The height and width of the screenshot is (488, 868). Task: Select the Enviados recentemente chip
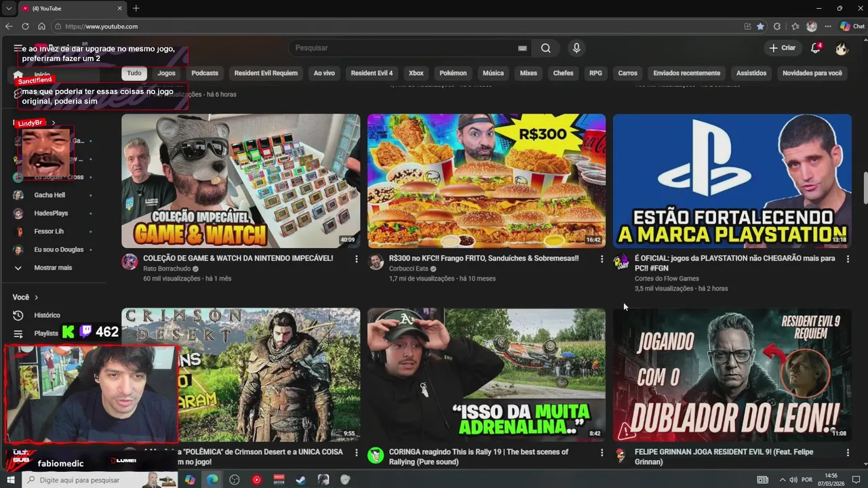point(686,73)
